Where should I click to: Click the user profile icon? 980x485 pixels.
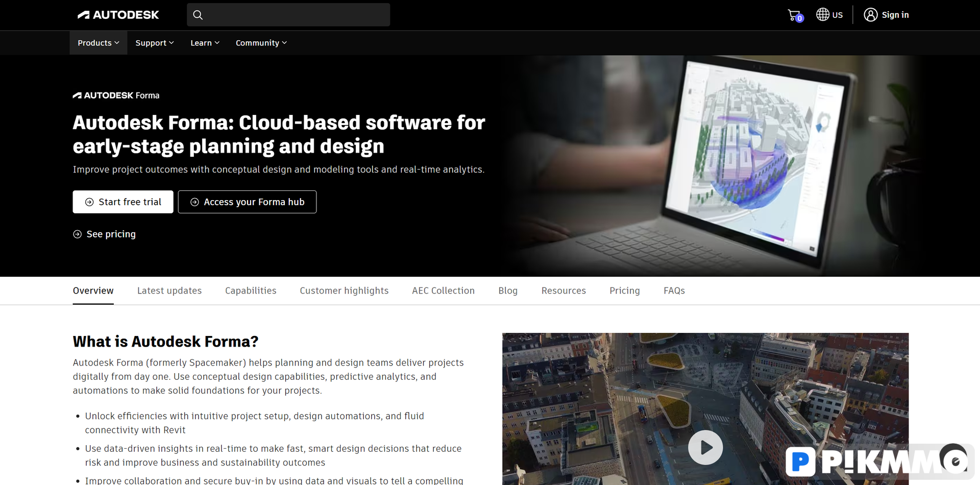coord(870,15)
